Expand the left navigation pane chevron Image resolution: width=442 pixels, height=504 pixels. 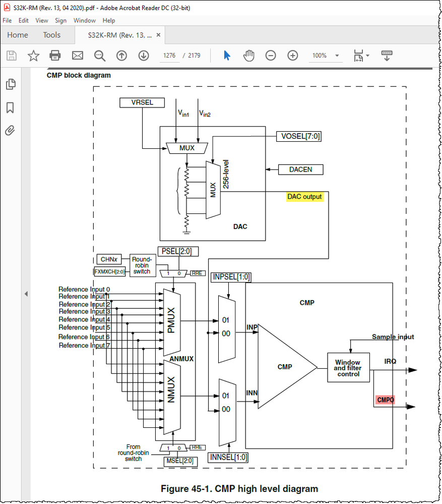coord(26,293)
